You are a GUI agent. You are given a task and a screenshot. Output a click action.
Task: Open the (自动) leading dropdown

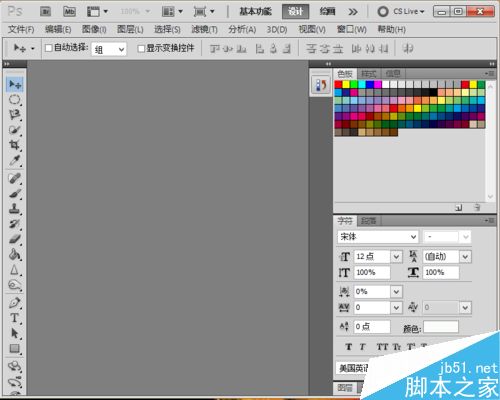tap(465, 257)
